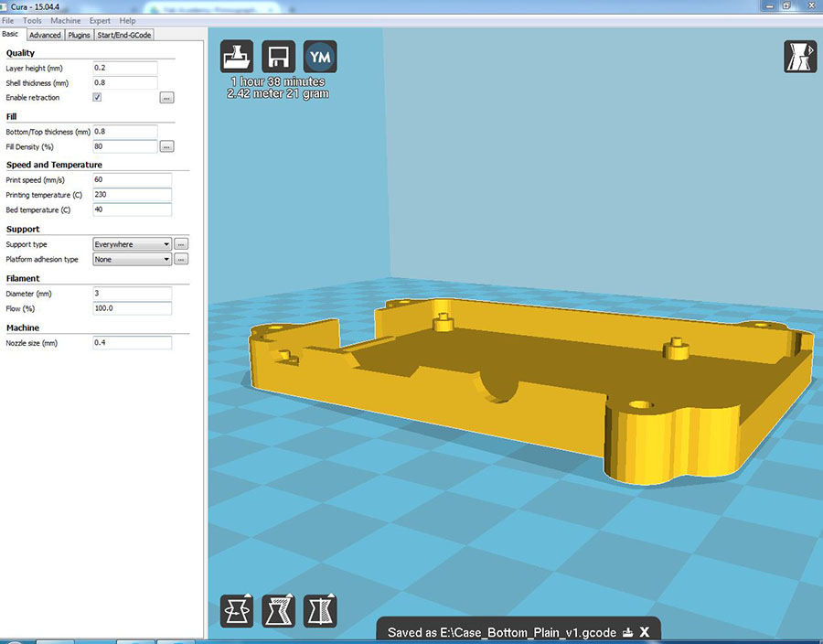This screenshot has height=644, width=823.
Task: Click the YM YouMagine share icon
Action: [320, 57]
